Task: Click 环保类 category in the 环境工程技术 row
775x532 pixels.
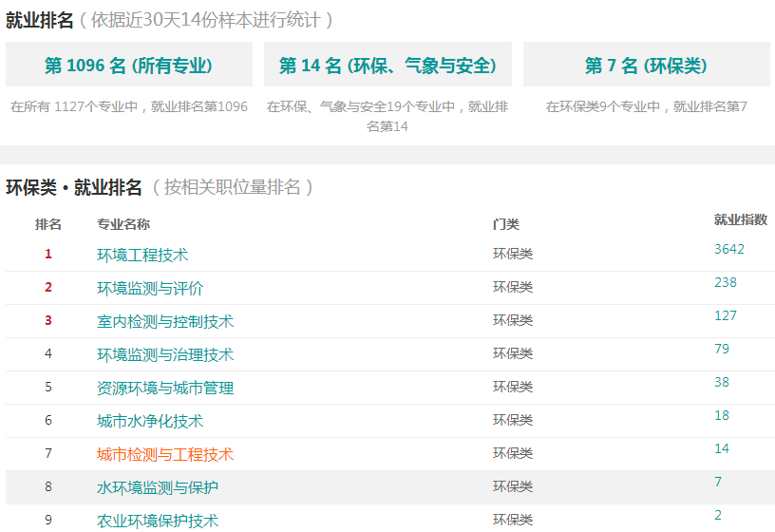Action: click(x=513, y=254)
